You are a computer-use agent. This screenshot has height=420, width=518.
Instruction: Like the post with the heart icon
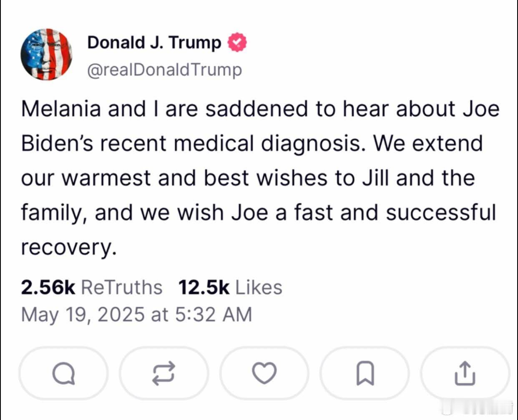(264, 373)
